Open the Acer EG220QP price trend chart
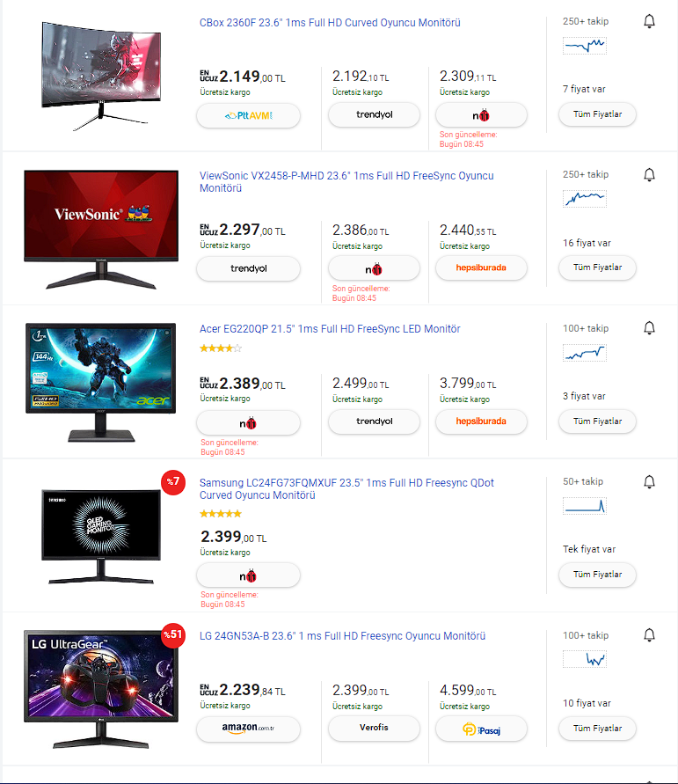Viewport: 678px width, 784px height. (x=585, y=353)
